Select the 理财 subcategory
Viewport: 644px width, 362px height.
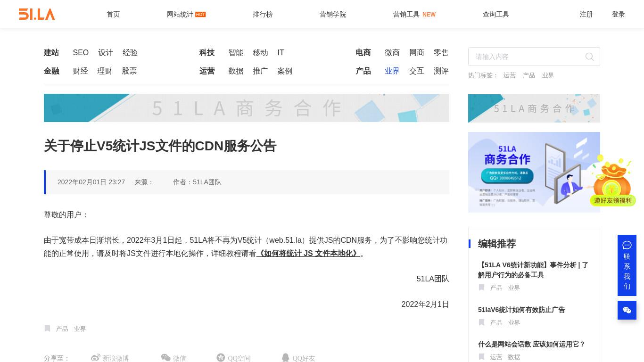(x=105, y=71)
